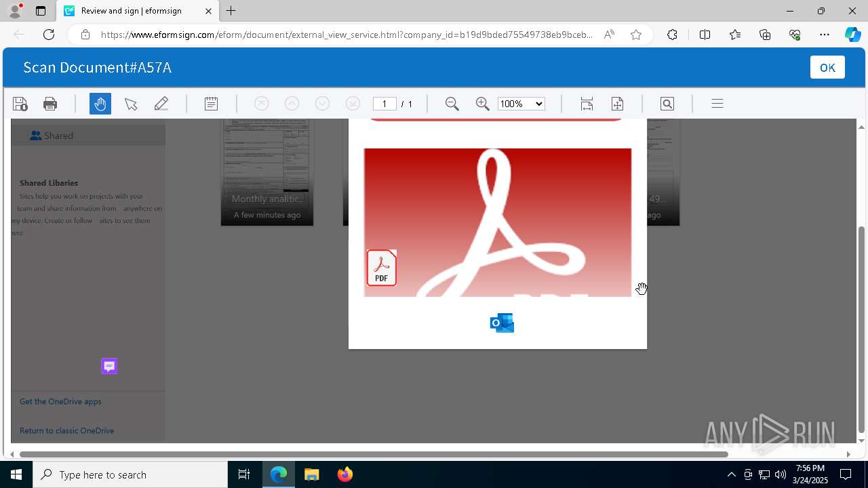868x488 pixels.
Task: Go to next page arrow icon
Action: [322, 104]
